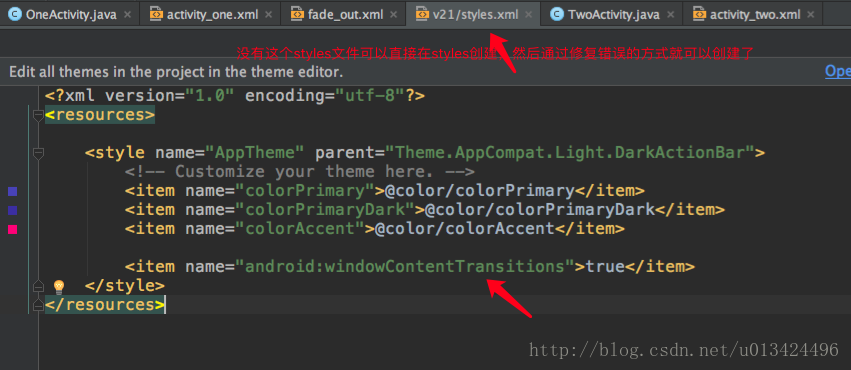Open the activity_one.xml tab
The width and height of the screenshot is (851, 370).
(209, 15)
